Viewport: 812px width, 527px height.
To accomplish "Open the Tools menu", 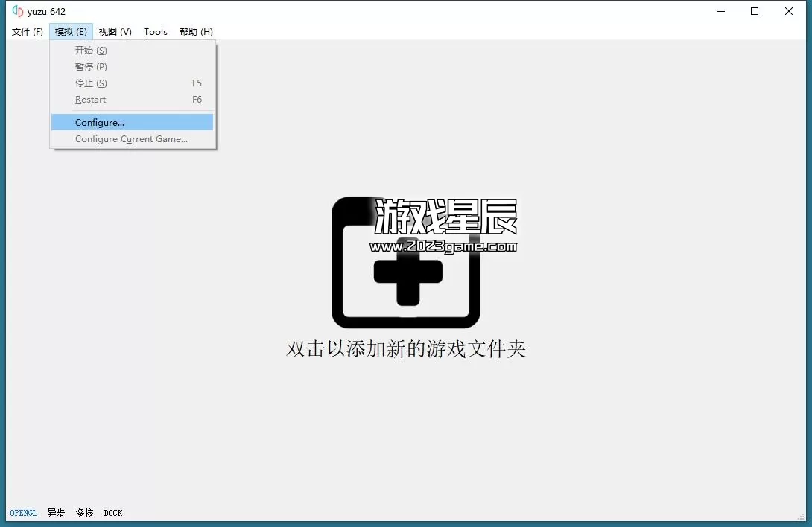I will [x=156, y=31].
